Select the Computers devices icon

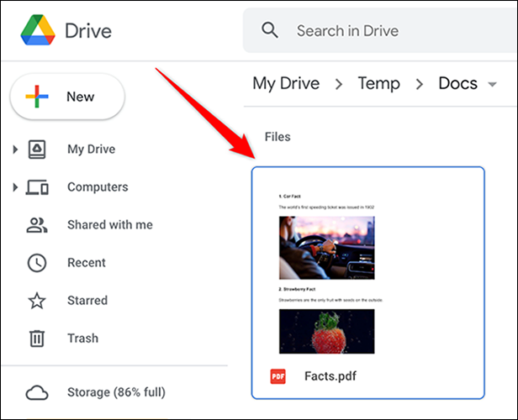point(37,187)
